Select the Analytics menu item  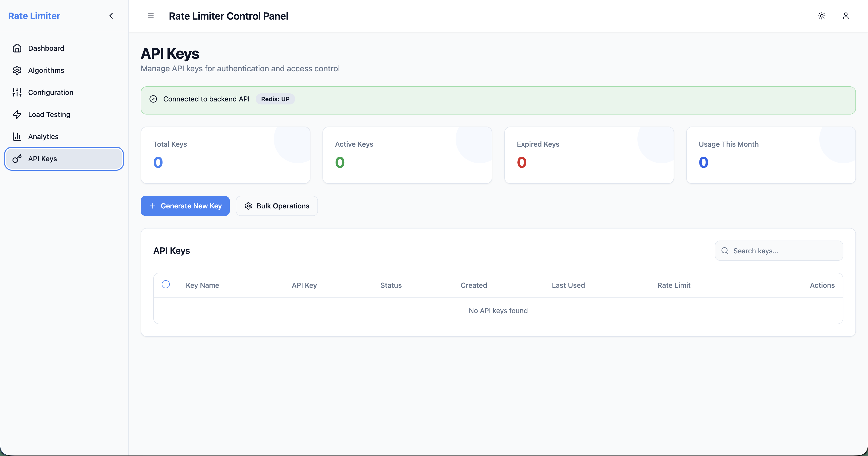pyautogui.click(x=64, y=136)
